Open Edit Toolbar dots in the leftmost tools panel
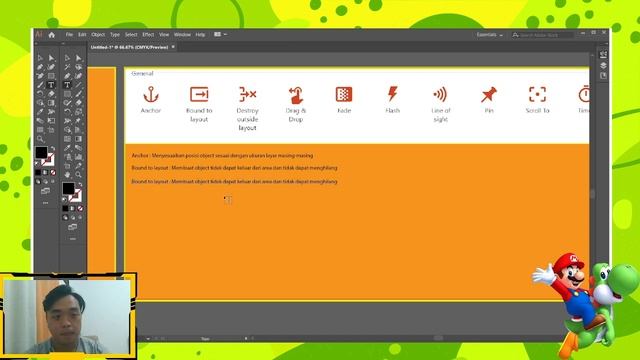Screen dimensions: 640x360 [45, 202]
